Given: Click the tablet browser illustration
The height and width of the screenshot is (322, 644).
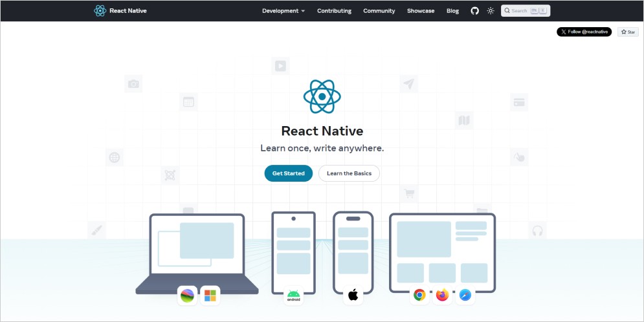Looking at the screenshot, I should (x=442, y=253).
